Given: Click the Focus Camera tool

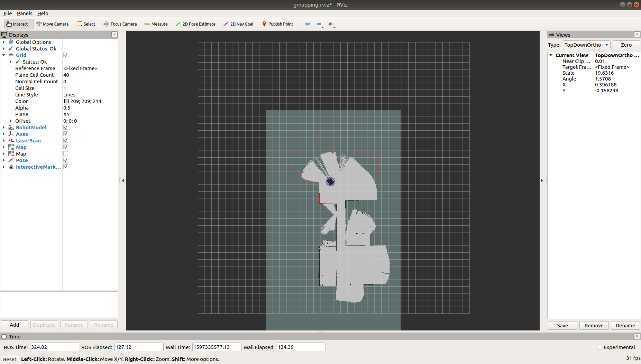Looking at the screenshot, I should tap(120, 24).
